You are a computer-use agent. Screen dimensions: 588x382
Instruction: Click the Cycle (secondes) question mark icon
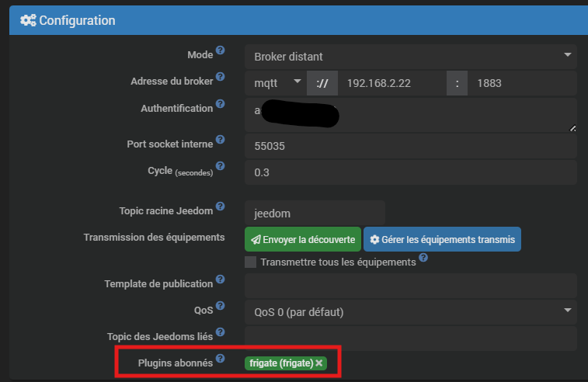[220, 165]
